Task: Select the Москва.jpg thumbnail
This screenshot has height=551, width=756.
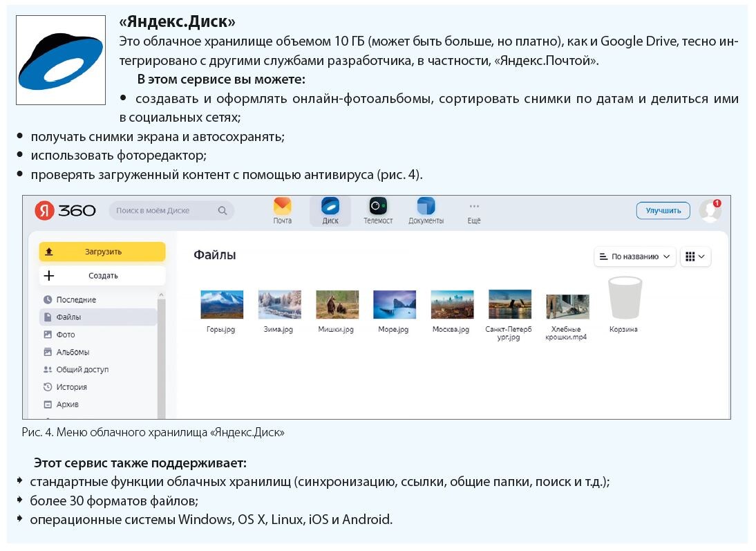Action: pos(452,304)
